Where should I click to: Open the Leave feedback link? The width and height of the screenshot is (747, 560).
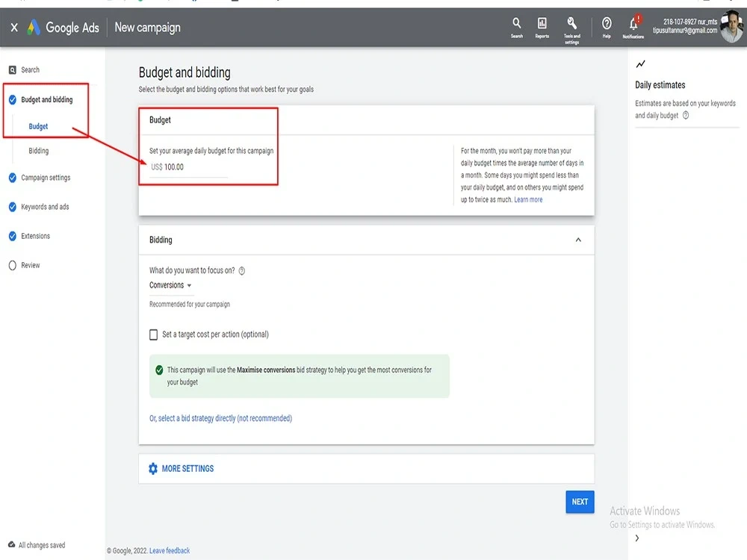(170, 550)
